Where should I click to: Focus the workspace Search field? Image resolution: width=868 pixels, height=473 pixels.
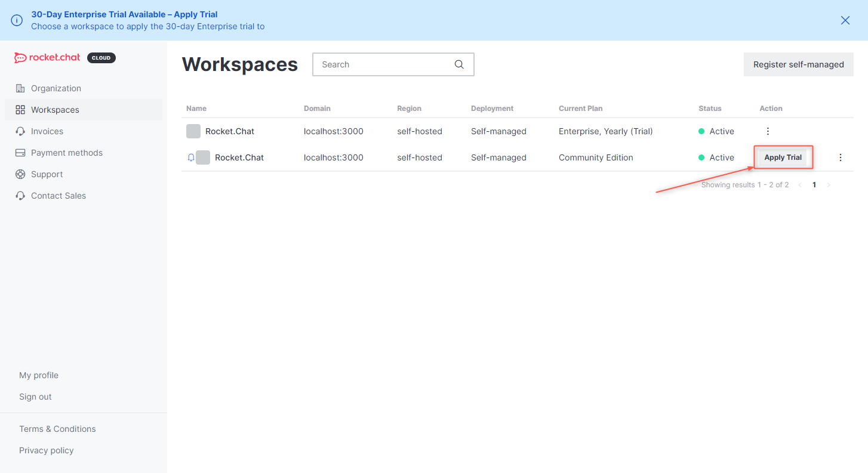[393, 64]
